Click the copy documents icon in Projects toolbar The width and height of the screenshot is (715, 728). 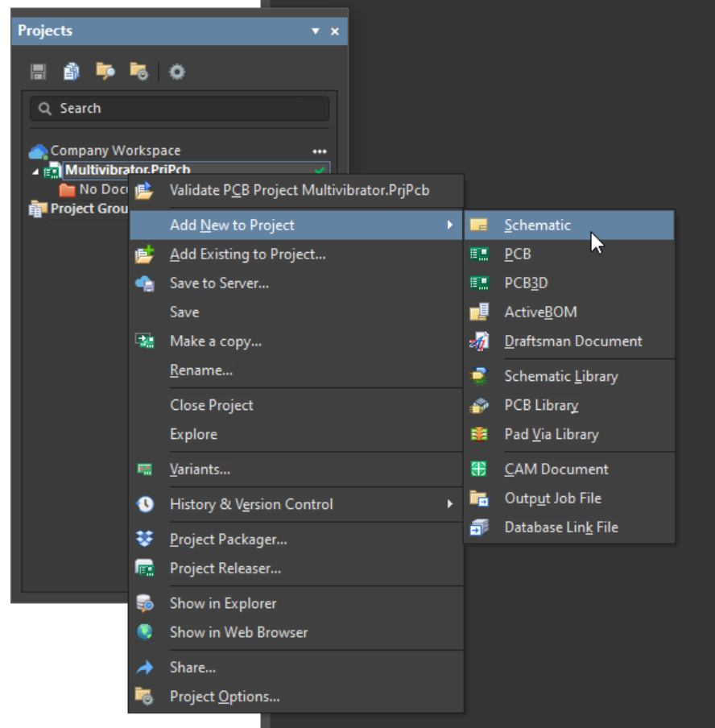(72, 72)
